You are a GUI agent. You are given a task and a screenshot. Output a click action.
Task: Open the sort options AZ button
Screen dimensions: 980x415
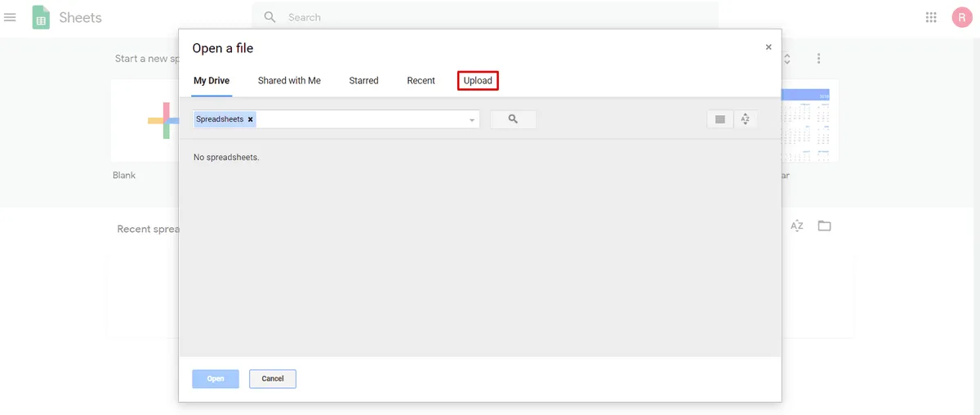[746, 119]
